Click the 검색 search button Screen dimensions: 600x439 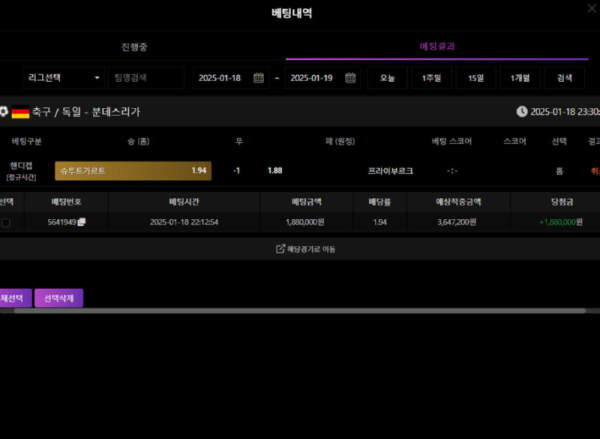coord(564,78)
